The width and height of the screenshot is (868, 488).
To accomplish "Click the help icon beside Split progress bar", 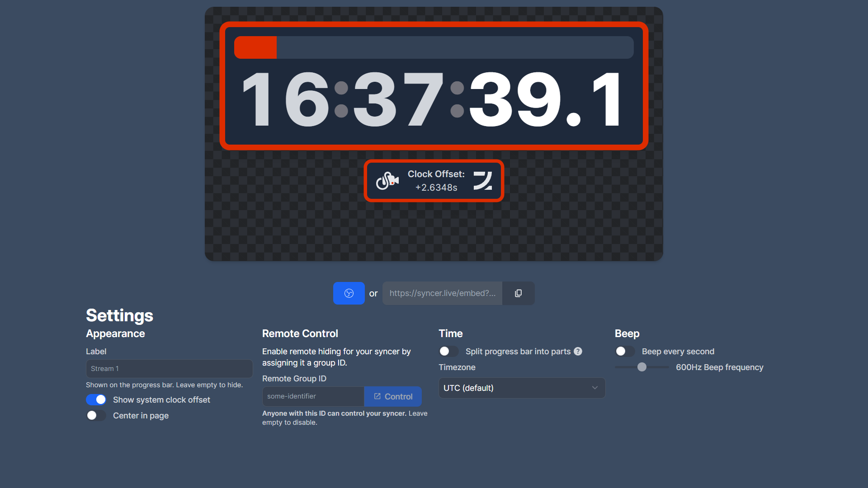I will click(578, 352).
